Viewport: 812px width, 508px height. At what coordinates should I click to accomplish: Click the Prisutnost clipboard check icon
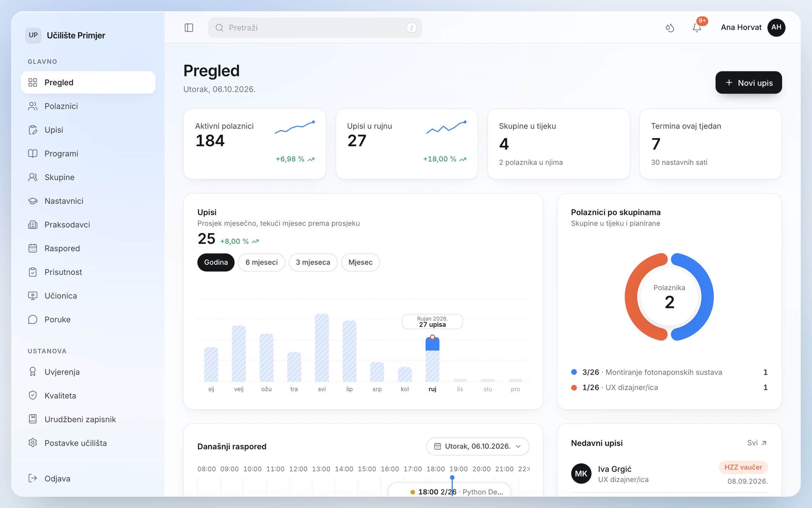[32, 272]
